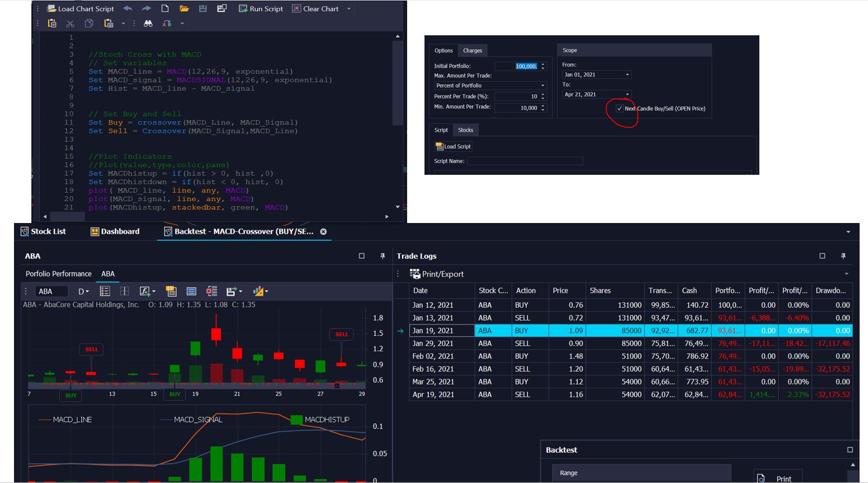Open the Load Chart Script tool
Image resolution: width=868 pixels, height=483 pixels.
(81, 9)
